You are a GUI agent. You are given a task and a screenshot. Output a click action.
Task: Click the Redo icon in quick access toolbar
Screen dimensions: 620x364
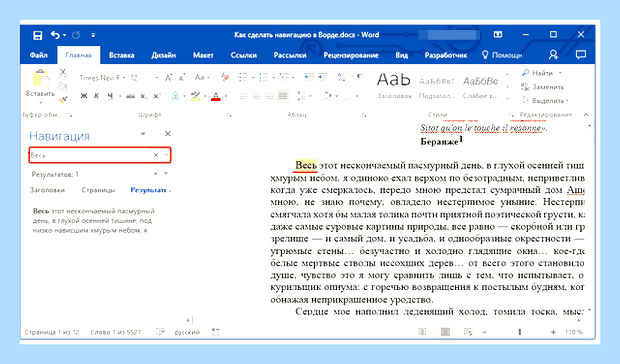click(76, 35)
